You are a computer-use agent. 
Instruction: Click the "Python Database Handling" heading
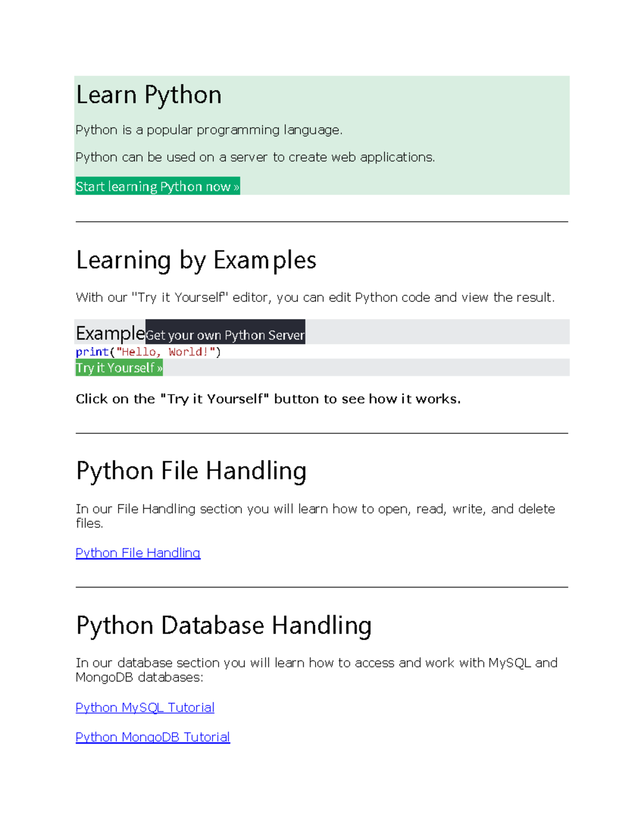click(x=224, y=626)
